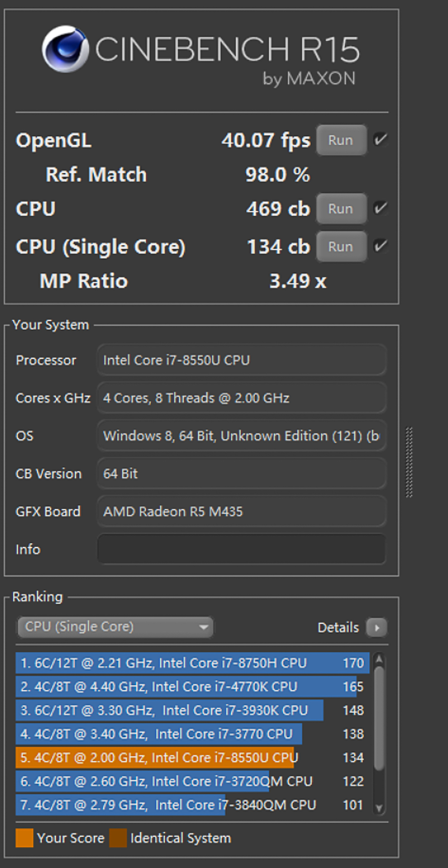
Task: Toggle the CPU test checkbox
Action: 381,208
